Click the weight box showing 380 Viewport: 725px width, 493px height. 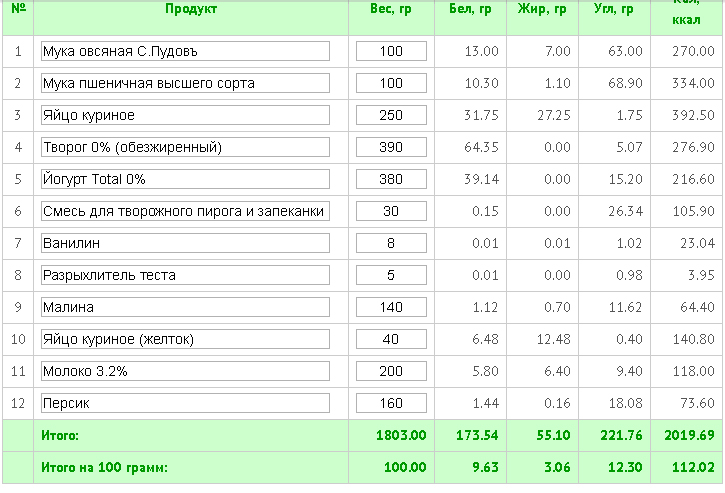(391, 179)
